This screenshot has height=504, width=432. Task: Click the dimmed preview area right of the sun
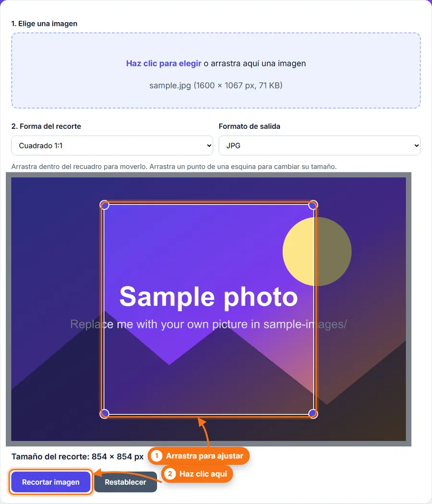point(379,251)
